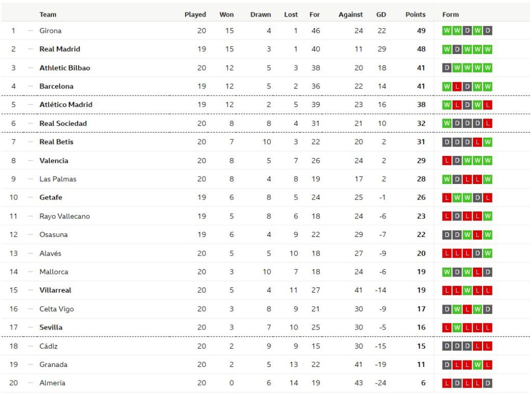Click the Team column header
532x395 pixels.
(48, 15)
